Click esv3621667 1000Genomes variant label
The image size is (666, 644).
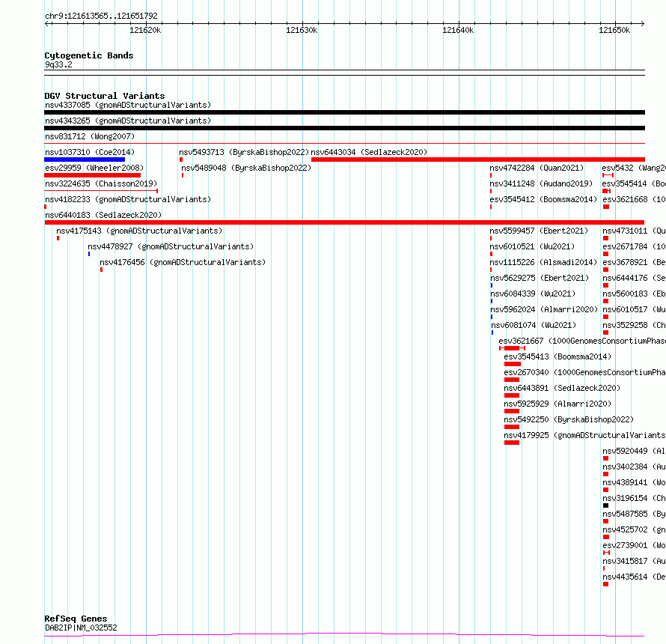point(582,341)
